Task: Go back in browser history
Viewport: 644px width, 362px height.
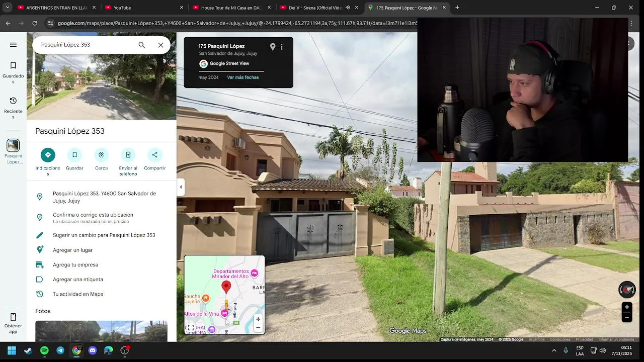Action: pos(8,23)
